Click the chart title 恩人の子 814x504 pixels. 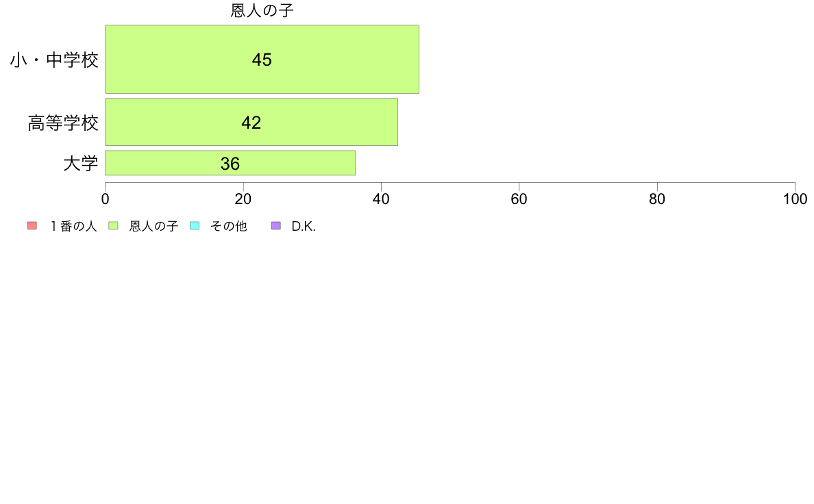262,10
